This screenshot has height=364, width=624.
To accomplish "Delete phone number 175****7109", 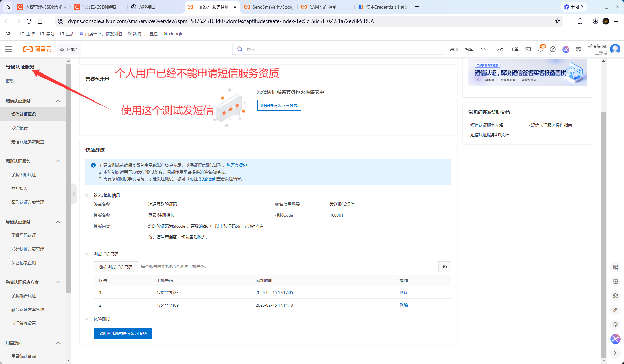I will 403,305.
